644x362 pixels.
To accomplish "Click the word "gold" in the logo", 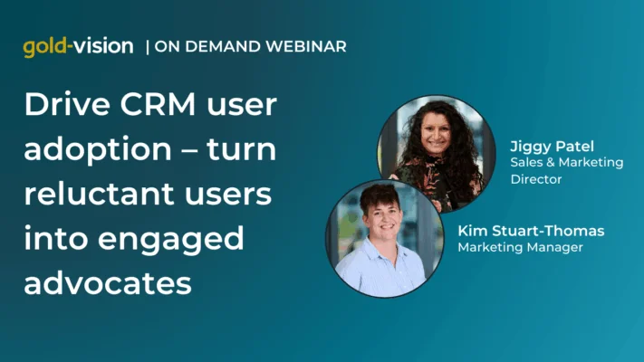I will (x=43, y=47).
